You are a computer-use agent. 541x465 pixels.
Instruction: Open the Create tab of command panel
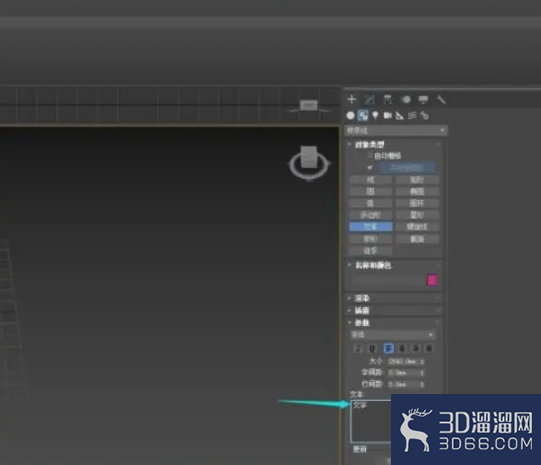point(352,100)
